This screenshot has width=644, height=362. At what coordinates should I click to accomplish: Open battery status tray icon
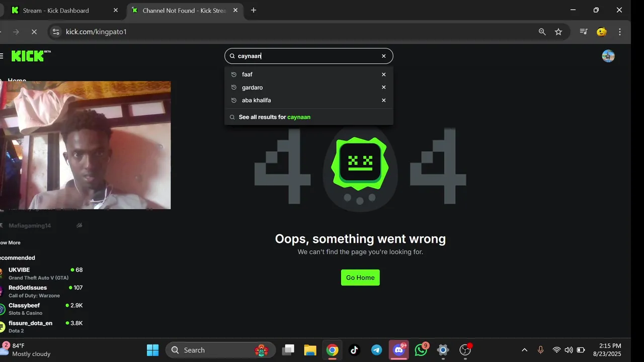pyautogui.click(x=581, y=350)
